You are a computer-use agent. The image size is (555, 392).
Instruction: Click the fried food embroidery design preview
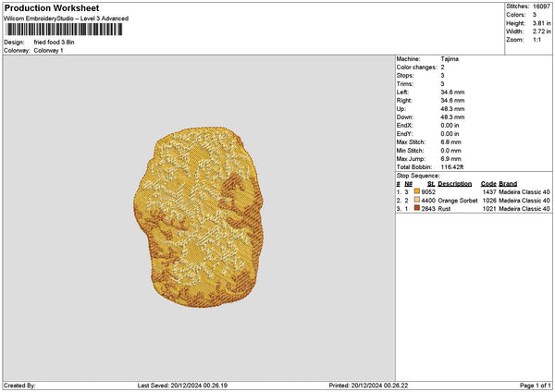tap(199, 217)
